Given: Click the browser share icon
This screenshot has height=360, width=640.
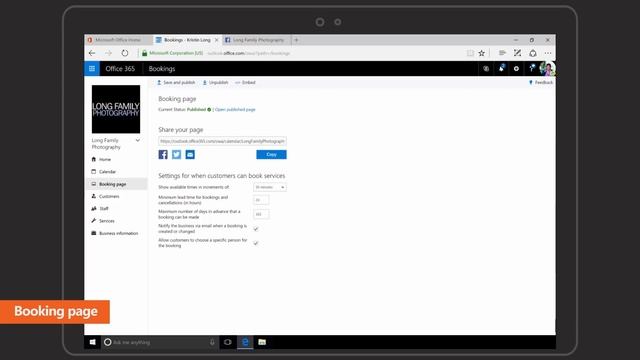Looking at the screenshot, I should (x=533, y=53).
